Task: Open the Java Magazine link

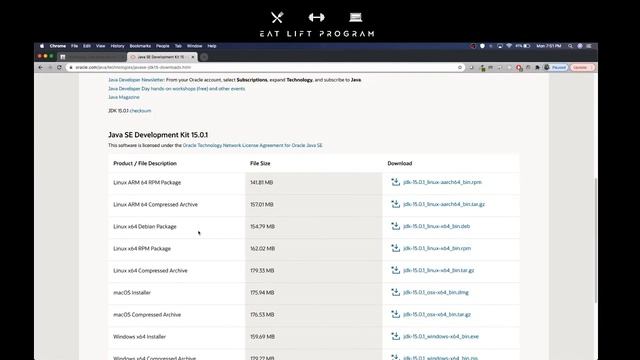Action: pyautogui.click(x=124, y=97)
